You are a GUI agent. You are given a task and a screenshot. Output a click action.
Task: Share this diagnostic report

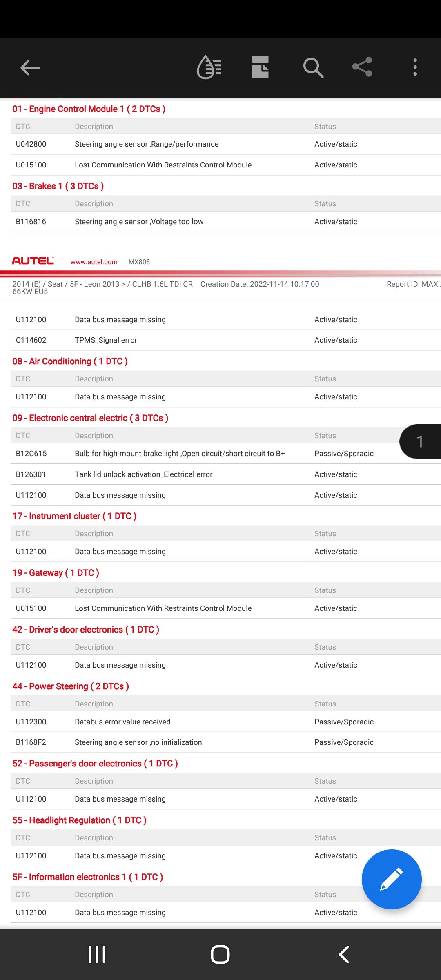pyautogui.click(x=362, y=67)
